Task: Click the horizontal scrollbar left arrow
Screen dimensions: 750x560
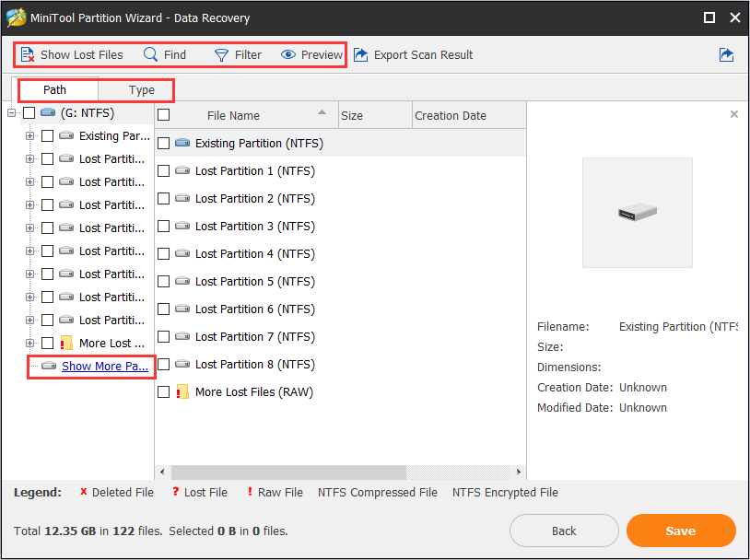Action: pos(162,472)
